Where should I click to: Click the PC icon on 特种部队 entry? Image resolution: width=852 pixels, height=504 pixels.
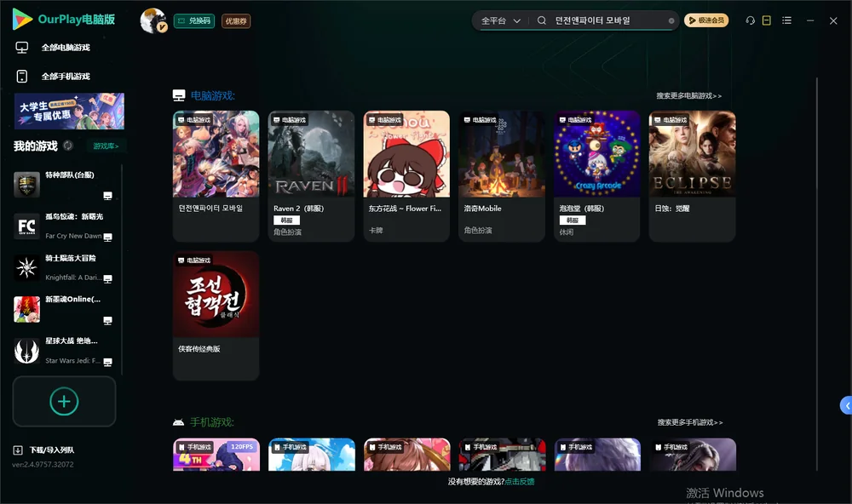(107, 196)
